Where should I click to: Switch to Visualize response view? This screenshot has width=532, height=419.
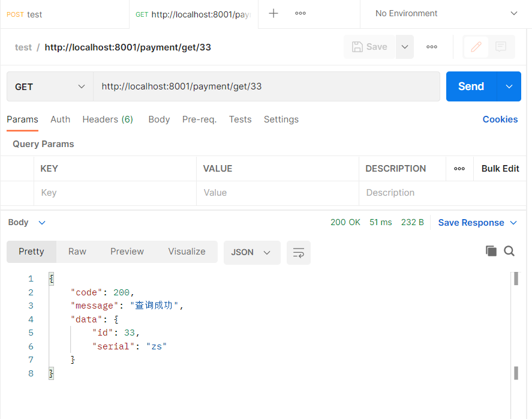[187, 252]
